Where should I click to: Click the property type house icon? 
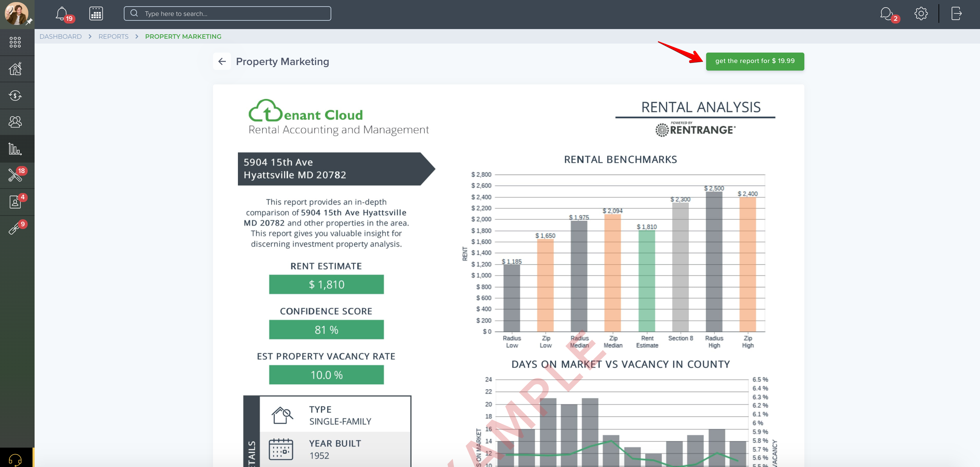click(282, 415)
